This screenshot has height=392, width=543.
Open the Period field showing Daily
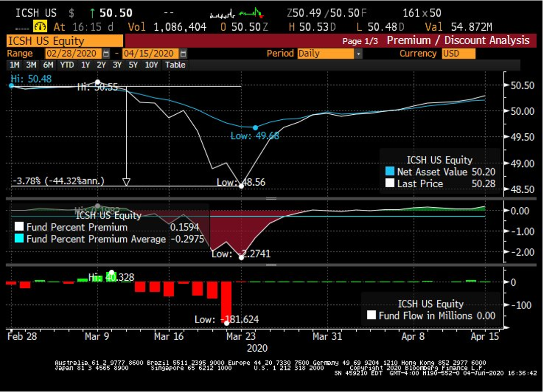326,54
